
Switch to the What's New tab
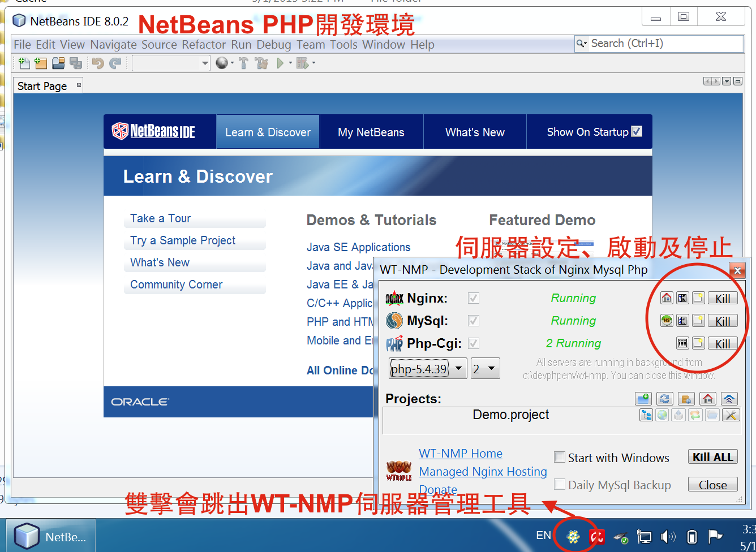tap(475, 132)
